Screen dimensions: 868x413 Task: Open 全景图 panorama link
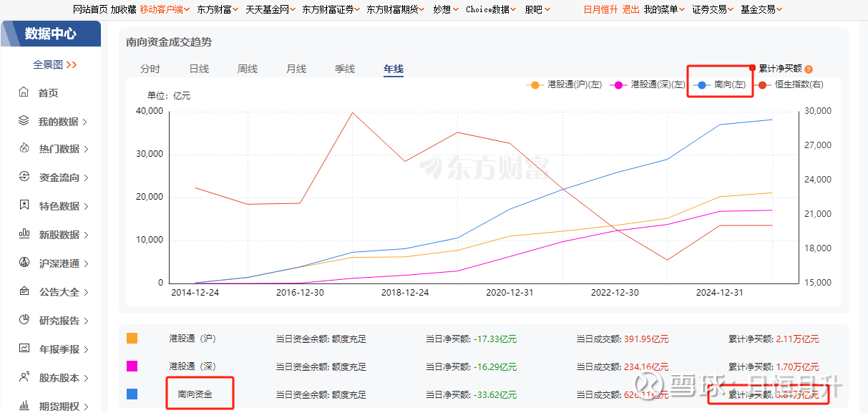55,64
